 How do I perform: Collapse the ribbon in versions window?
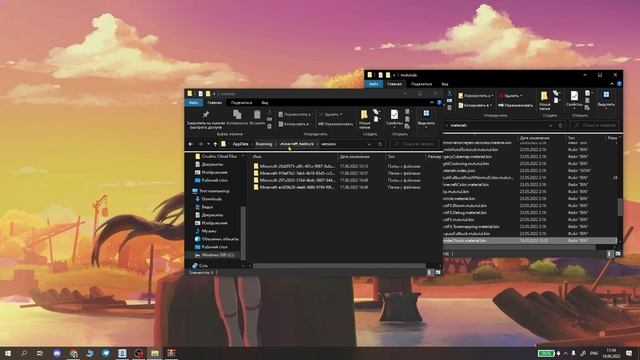pos(432,102)
